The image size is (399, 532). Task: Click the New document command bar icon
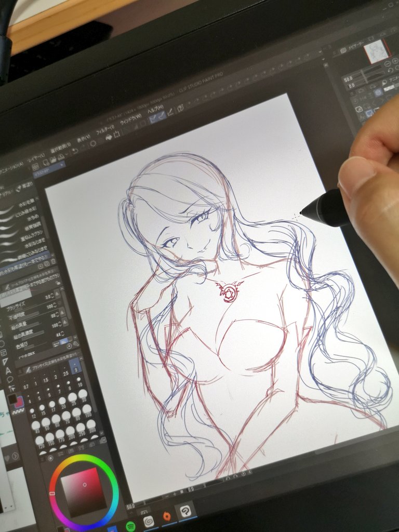click(x=46, y=163)
